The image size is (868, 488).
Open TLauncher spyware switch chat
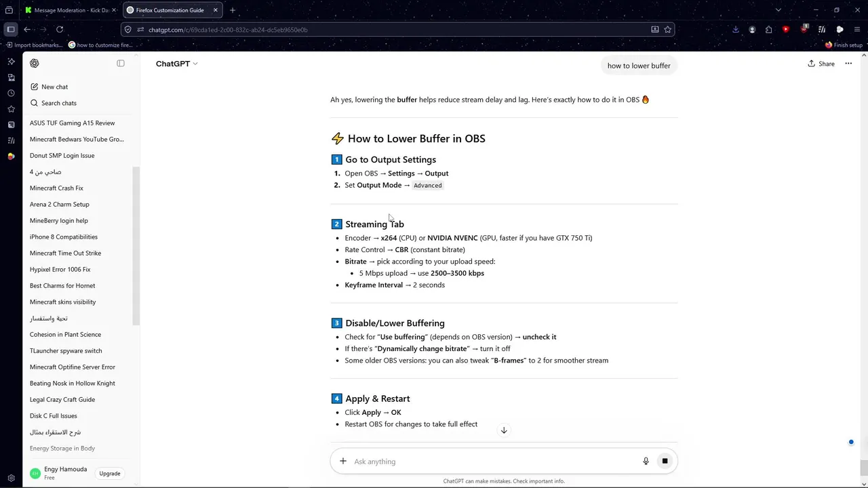[66, 350]
